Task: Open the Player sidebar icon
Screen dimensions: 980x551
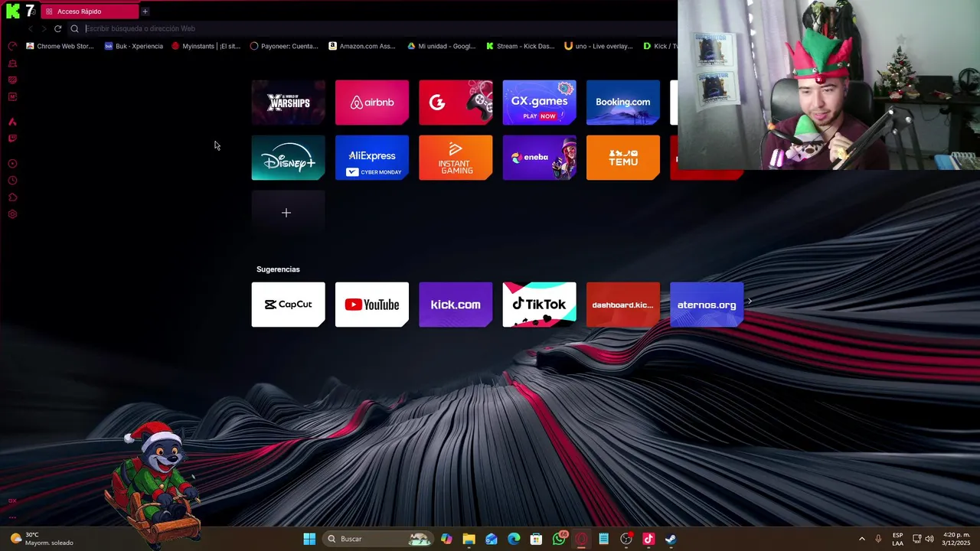Action: (12, 164)
